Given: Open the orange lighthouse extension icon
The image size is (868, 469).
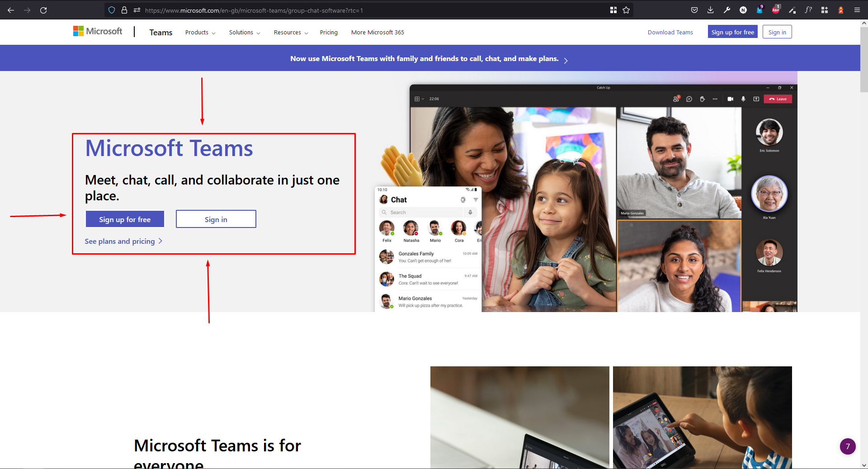Looking at the screenshot, I should point(841,10).
